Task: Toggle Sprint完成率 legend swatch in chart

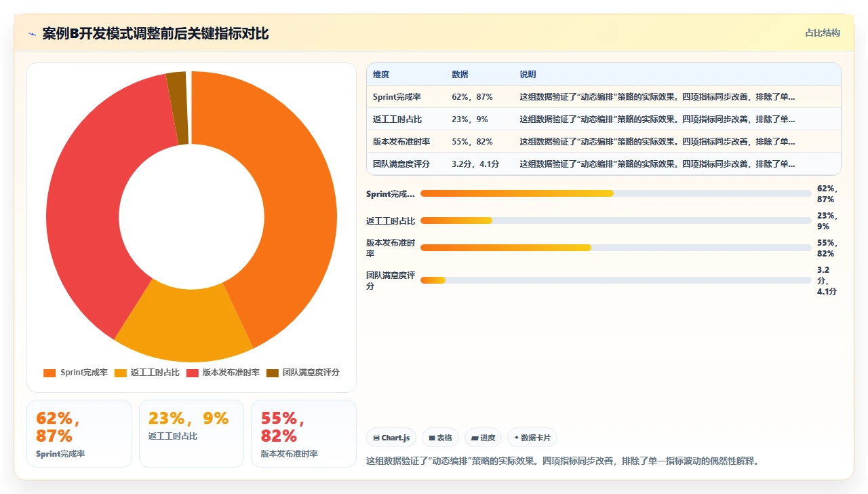Action: 50,373
